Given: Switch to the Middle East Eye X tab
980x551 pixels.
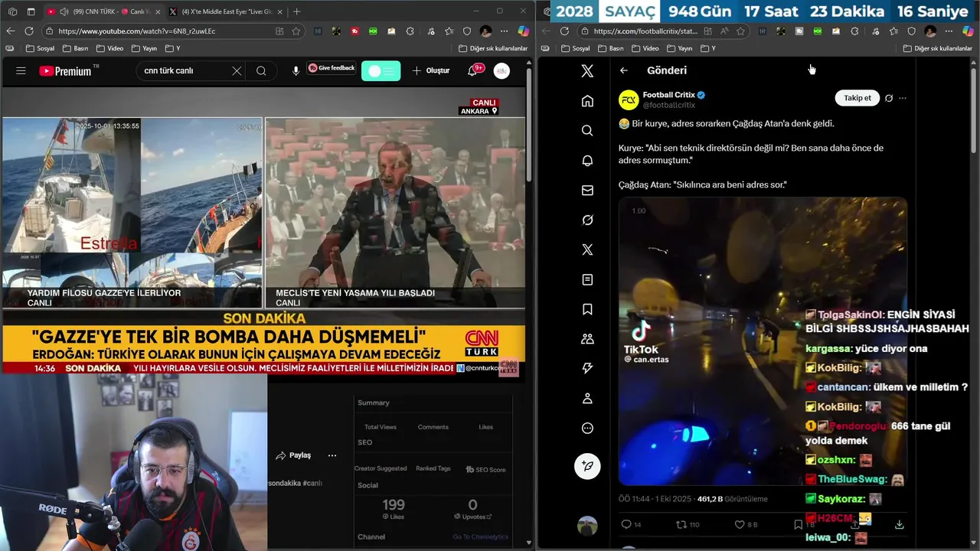Looking at the screenshot, I should point(224,11).
